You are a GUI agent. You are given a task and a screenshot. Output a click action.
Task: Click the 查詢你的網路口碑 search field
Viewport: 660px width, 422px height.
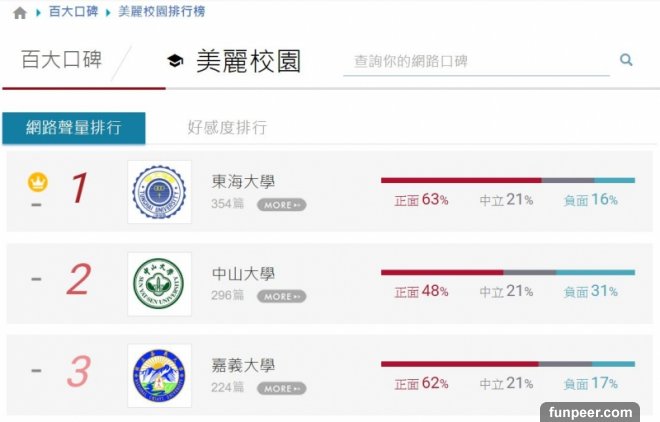point(475,61)
